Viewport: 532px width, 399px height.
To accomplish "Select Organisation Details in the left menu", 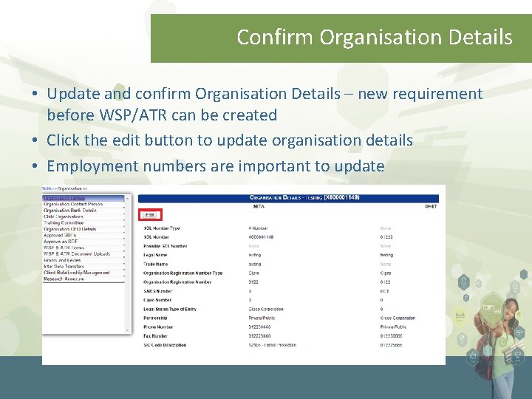I will (64, 198).
